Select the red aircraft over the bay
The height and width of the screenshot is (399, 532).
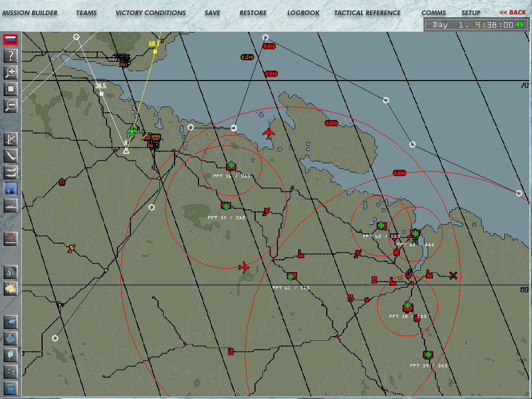pyautogui.click(x=269, y=134)
